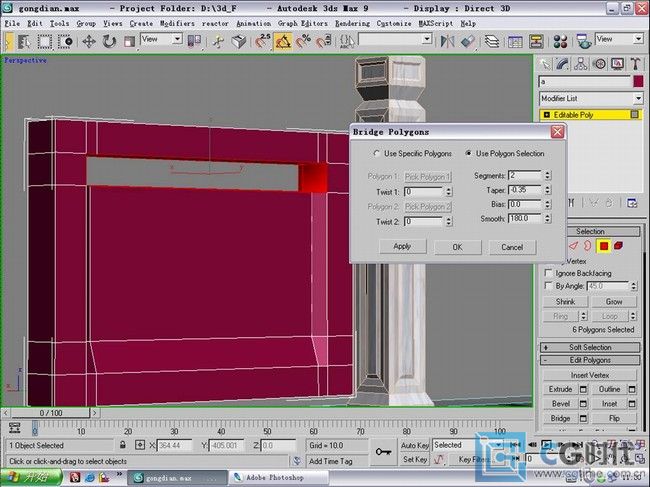Toggle the 2.5D Snaps icon
The image size is (650, 487).
[262, 41]
